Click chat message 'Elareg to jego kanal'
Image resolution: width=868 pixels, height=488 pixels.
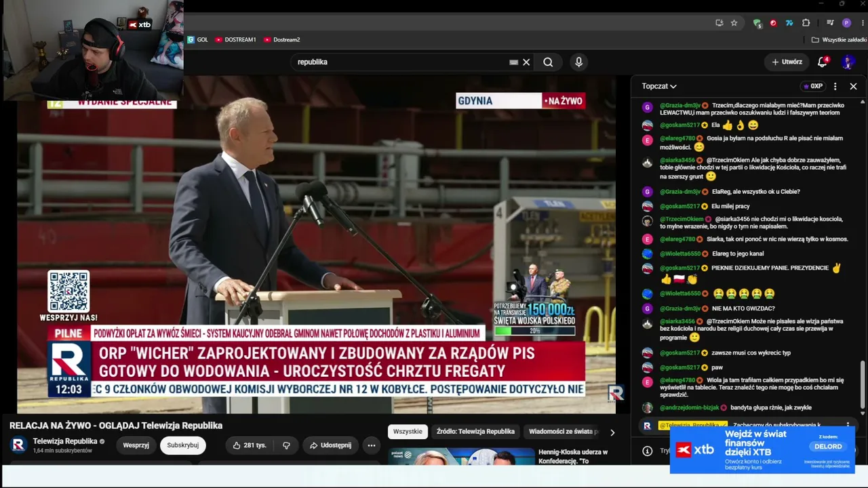click(738, 253)
